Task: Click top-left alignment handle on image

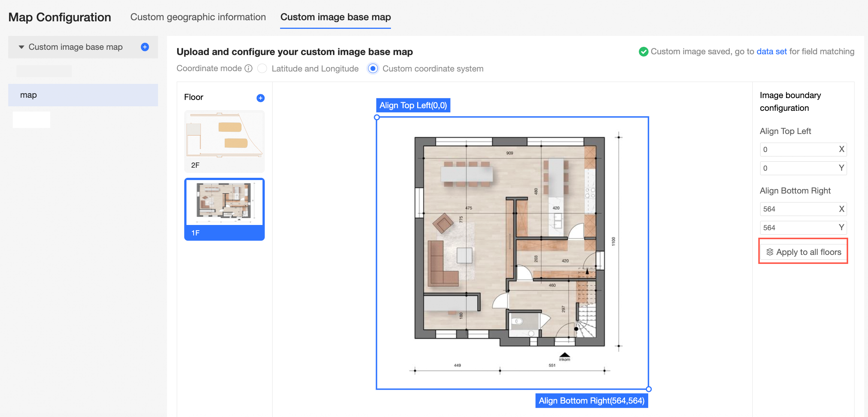Action: pyautogui.click(x=377, y=118)
